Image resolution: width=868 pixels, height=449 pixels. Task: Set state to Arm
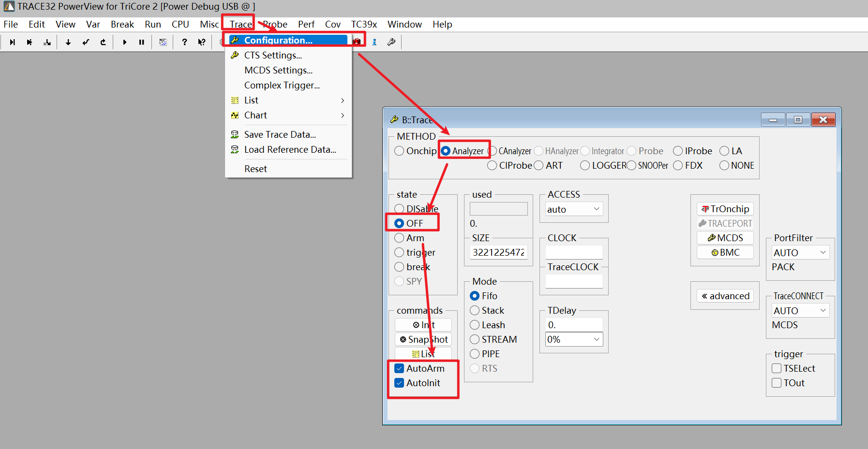[399, 238]
